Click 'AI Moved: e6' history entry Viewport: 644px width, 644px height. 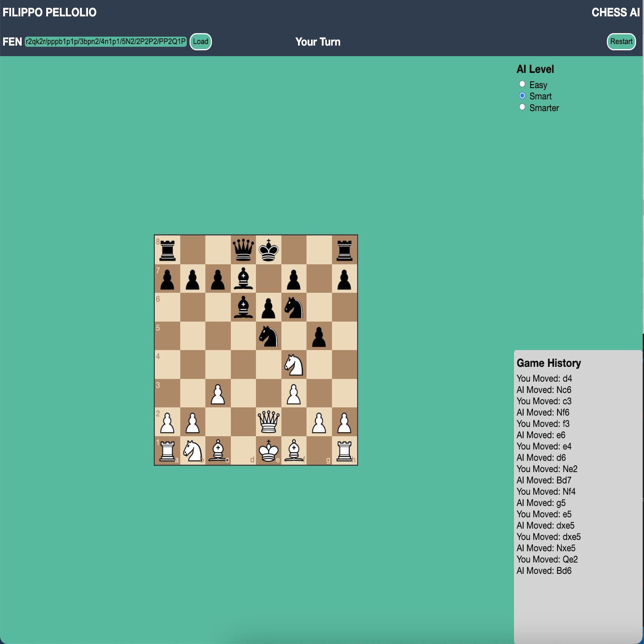pyautogui.click(x=541, y=435)
